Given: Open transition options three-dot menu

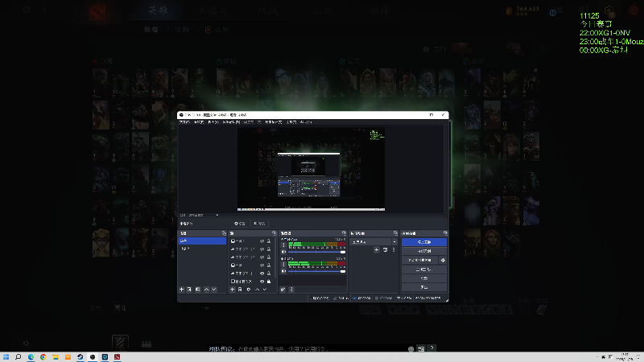Looking at the screenshot, I should (x=394, y=249).
